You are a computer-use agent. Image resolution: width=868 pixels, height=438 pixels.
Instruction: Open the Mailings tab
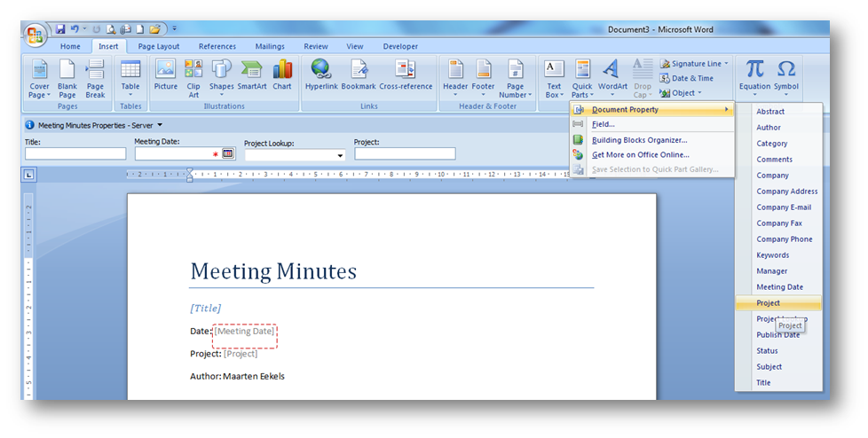pyautogui.click(x=270, y=46)
